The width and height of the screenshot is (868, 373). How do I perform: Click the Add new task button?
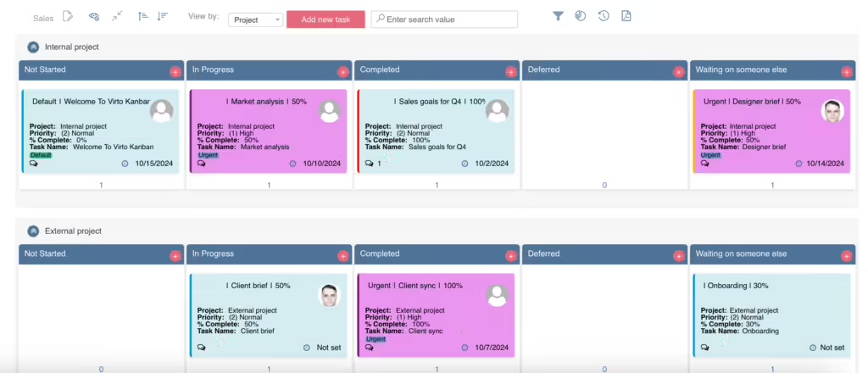(325, 19)
